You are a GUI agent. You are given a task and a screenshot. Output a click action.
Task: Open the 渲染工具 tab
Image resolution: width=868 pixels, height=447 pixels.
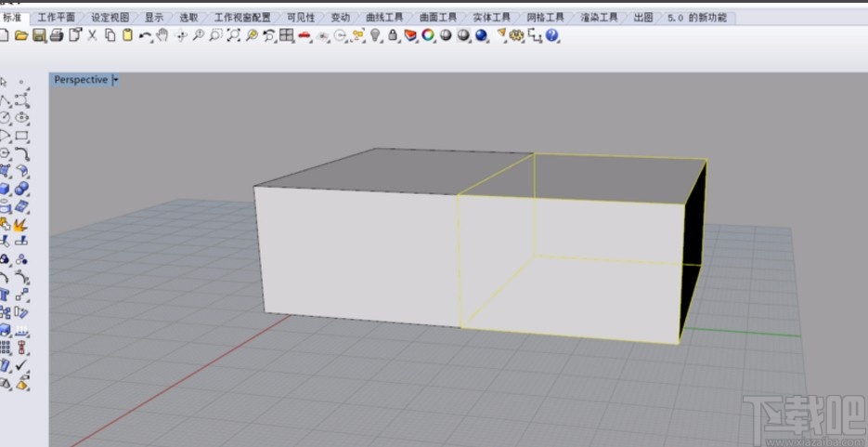599,18
